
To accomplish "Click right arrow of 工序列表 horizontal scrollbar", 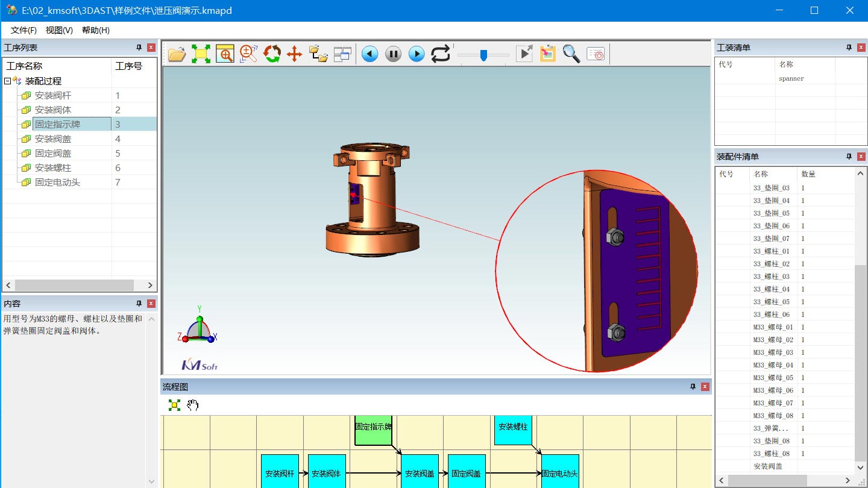I will [150, 285].
